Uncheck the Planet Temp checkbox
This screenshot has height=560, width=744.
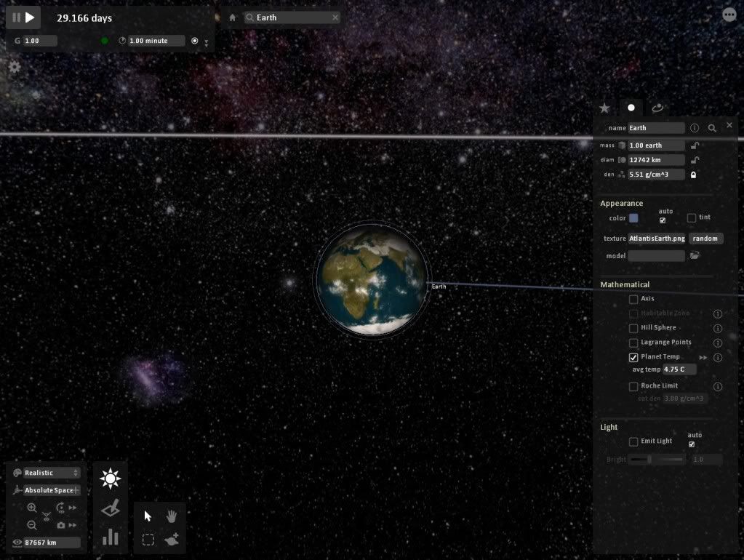coord(633,357)
